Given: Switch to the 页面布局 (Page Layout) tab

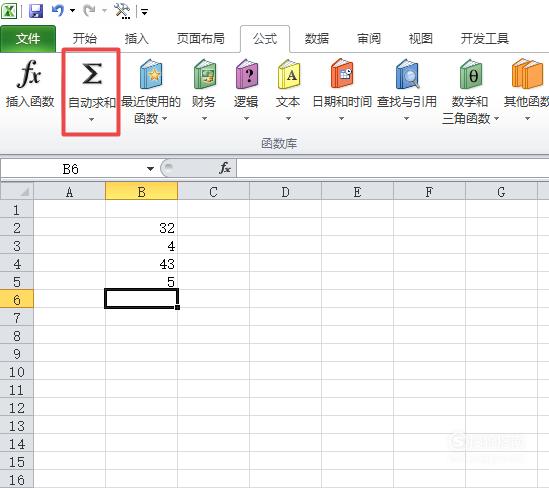Looking at the screenshot, I should tap(201, 39).
